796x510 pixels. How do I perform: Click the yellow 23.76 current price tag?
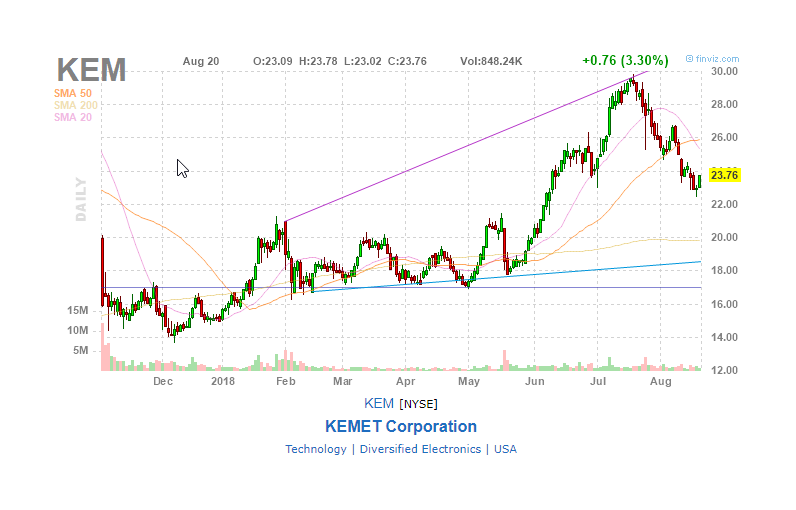click(x=724, y=175)
